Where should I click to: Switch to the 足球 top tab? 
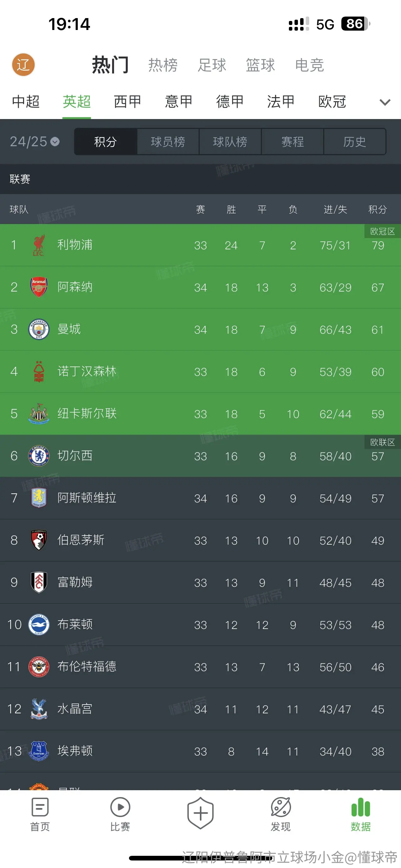(212, 65)
